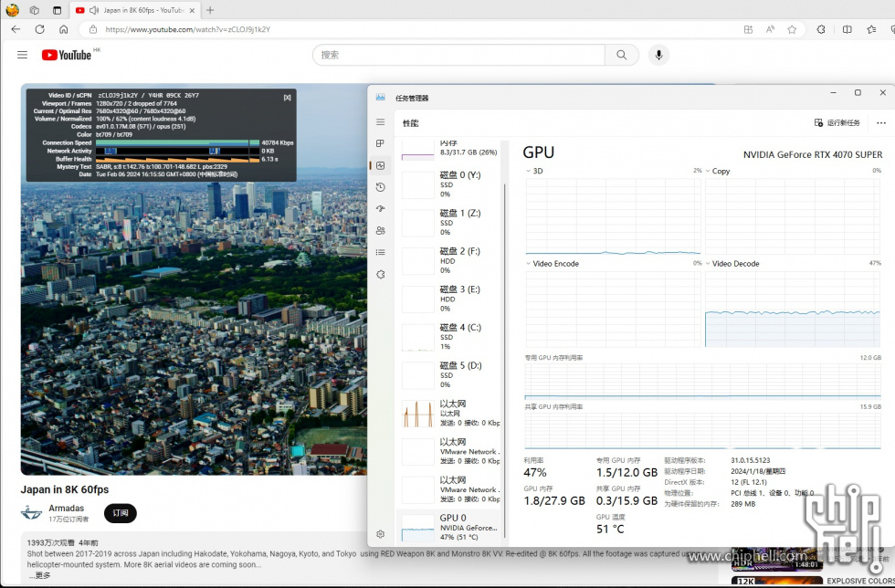This screenshot has width=895, height=588.
Task: Open the Armadas channel avatar
Action: click(x=31, y=512)
